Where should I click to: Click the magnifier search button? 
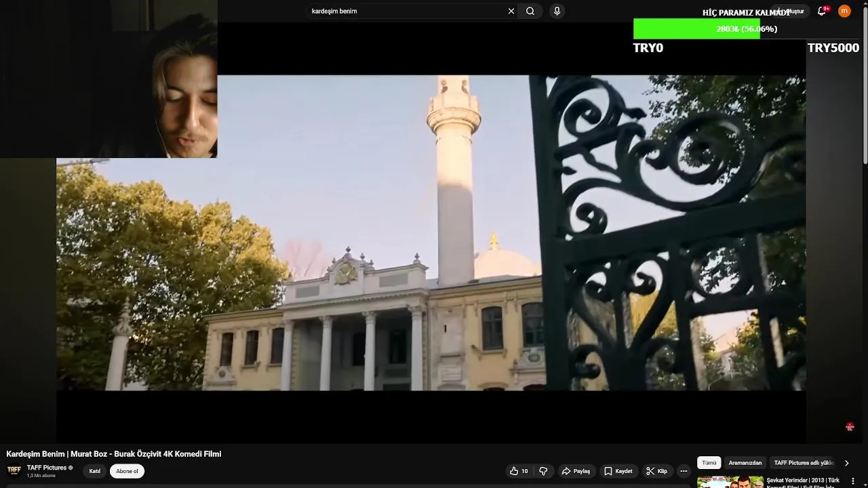530,11
